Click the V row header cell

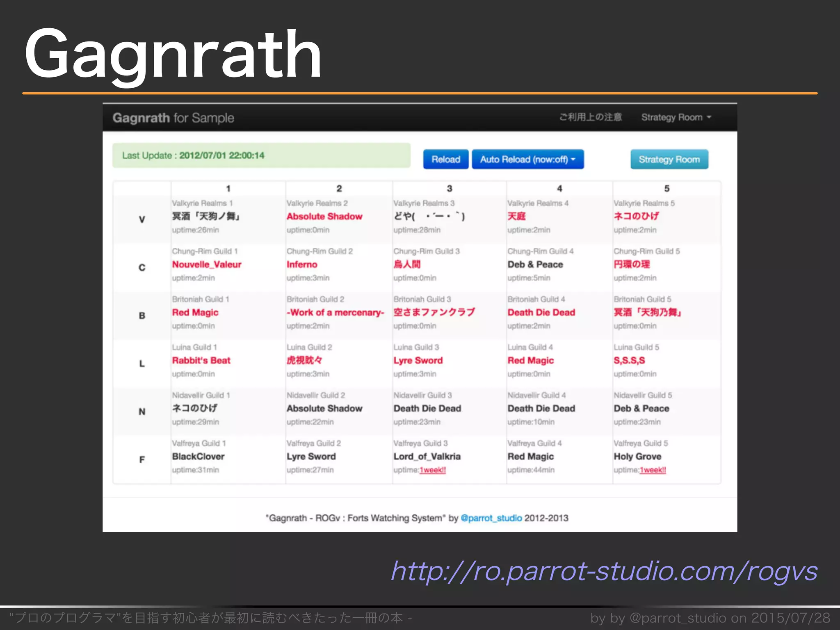point(142,219)
